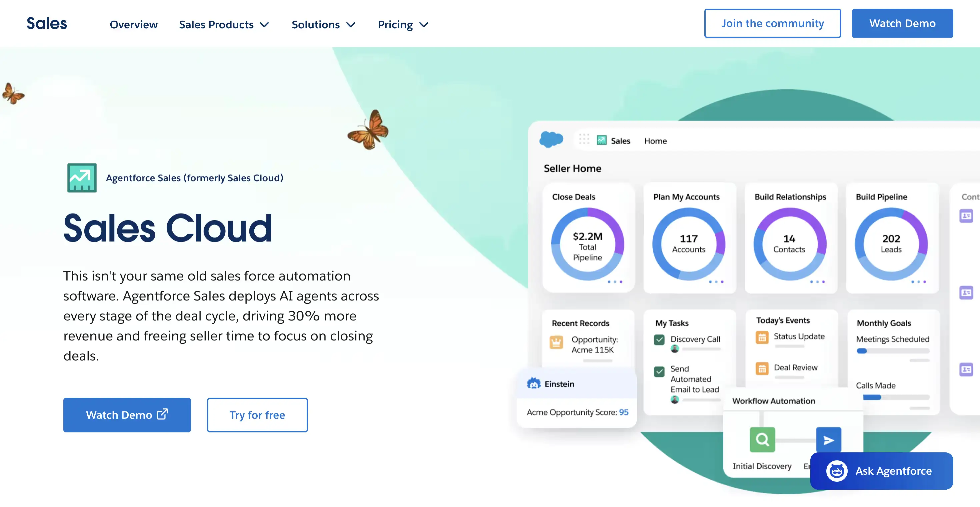Image resolution: width=980 pixels, height=507 pixels.
Task: Open the Build Pipeline three-dot menu
Action: (918, 281)
